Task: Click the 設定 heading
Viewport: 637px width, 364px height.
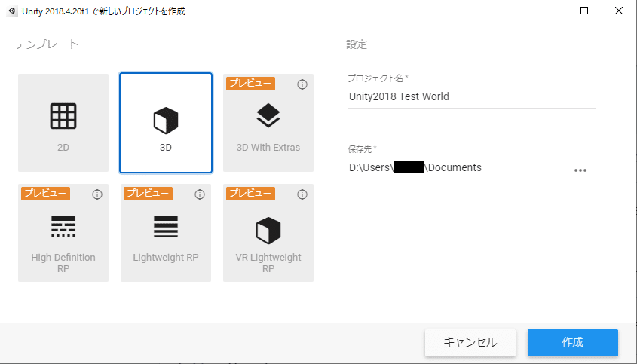Action: pos(357,44)
